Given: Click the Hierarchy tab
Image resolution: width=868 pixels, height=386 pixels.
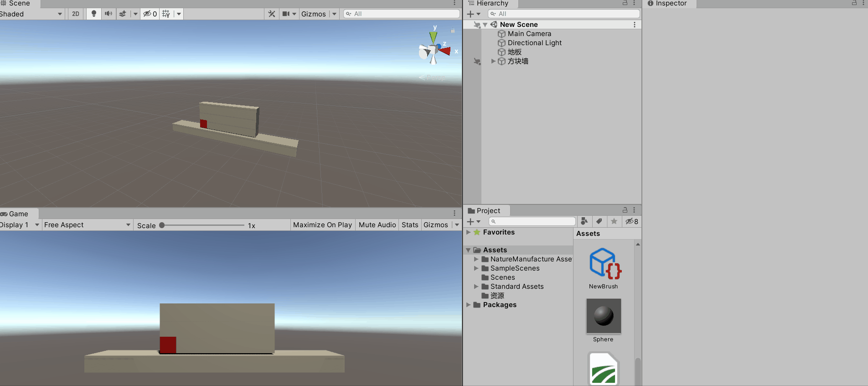Looking at the screenshot, I should 492,4.
